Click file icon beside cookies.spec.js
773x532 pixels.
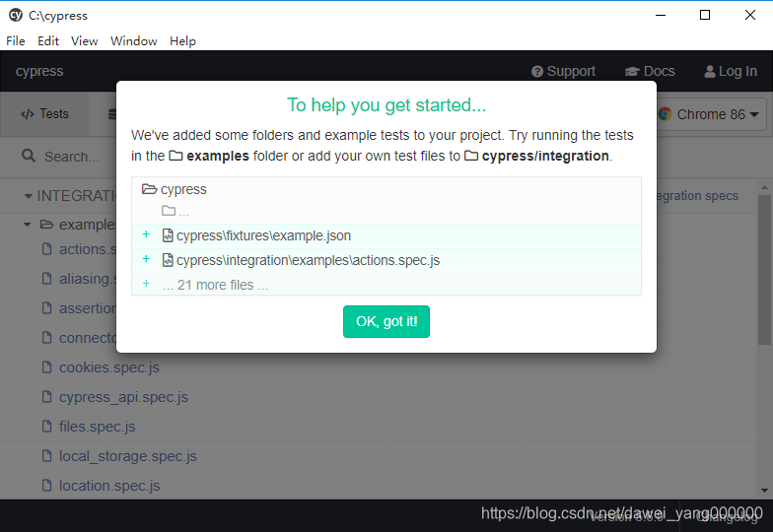tap(47, 367)
